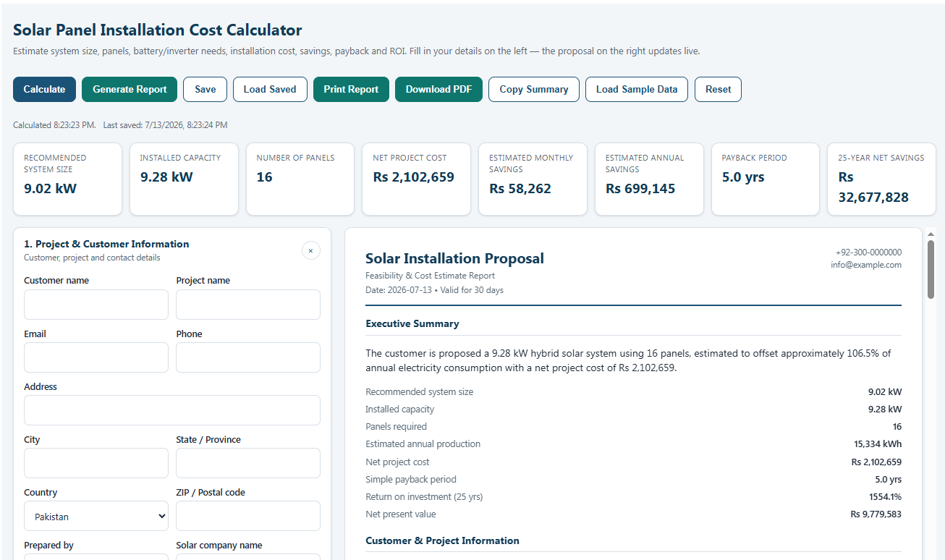
Task: Open the Country dropdown showing Pakistan
Action: [x=96, y=517]
